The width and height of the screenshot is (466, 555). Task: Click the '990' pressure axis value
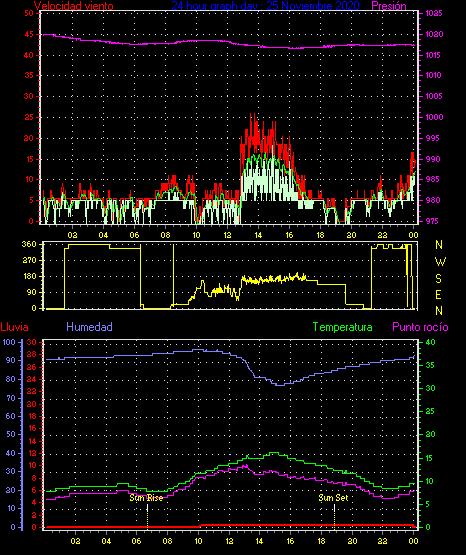click(x=433, y=159)
